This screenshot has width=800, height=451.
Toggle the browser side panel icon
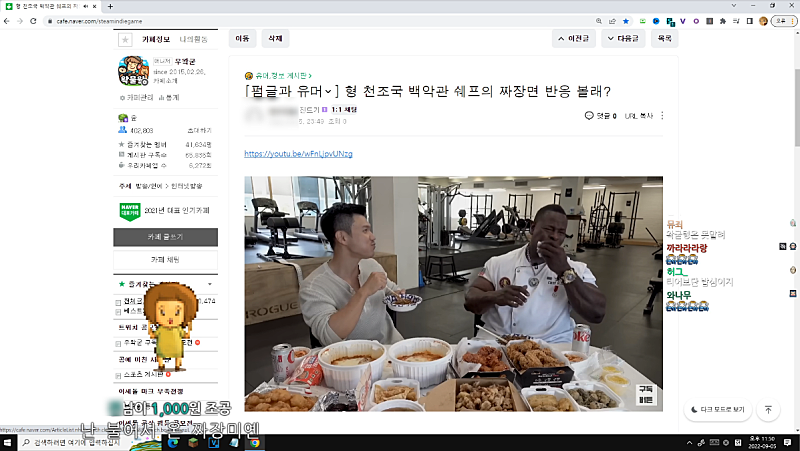click(x=749, y=21)
